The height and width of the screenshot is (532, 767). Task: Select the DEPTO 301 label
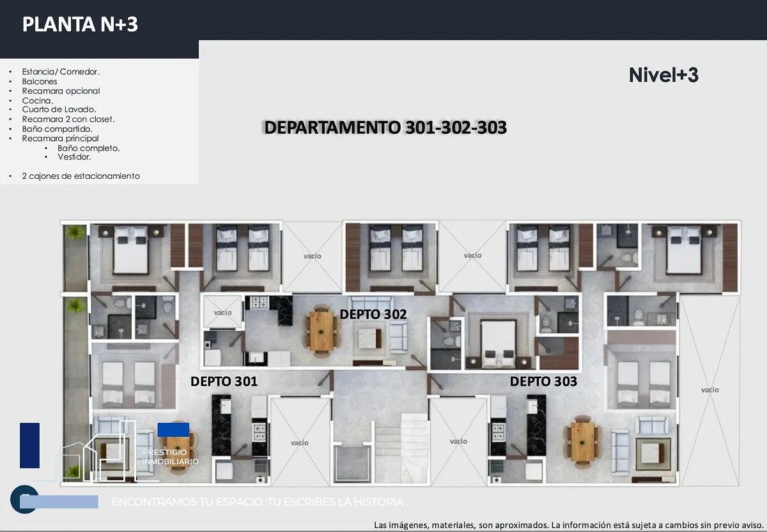click(x=224, y=382)
